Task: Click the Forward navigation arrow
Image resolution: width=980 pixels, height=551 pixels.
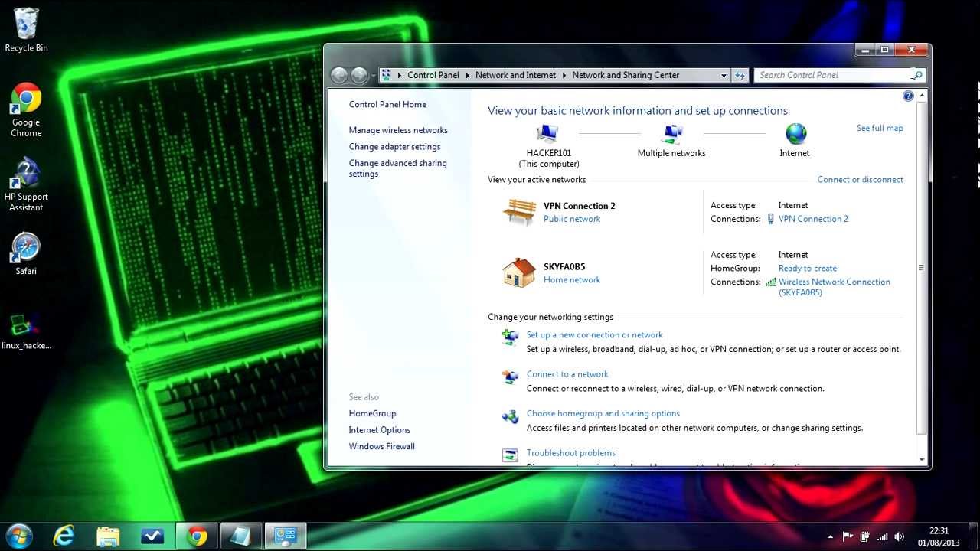Action: (359, 75)
